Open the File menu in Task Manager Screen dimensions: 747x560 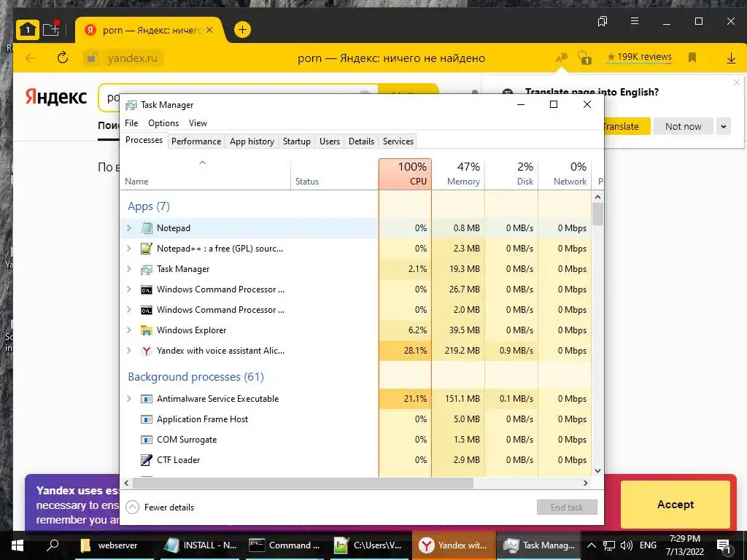click(131, 122)
